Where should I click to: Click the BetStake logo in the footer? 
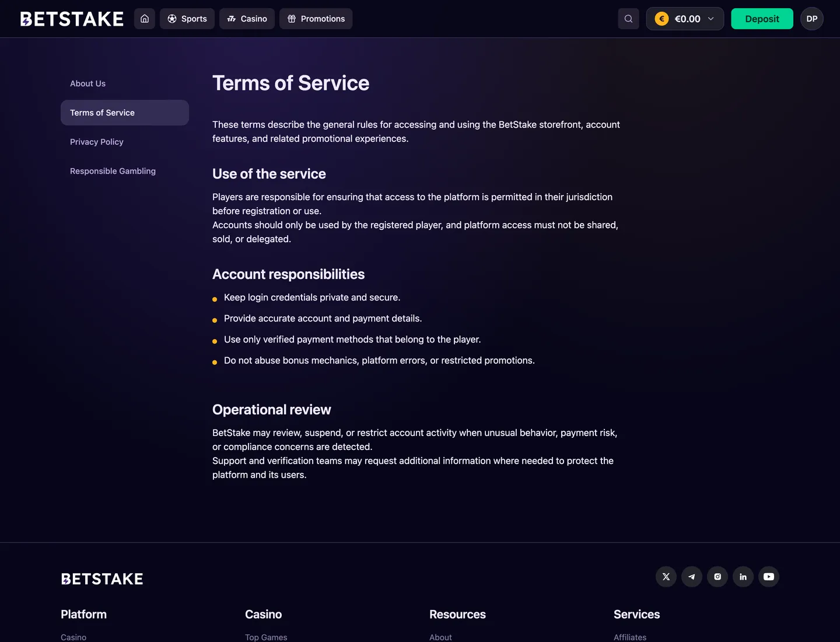tap(102, 578)
